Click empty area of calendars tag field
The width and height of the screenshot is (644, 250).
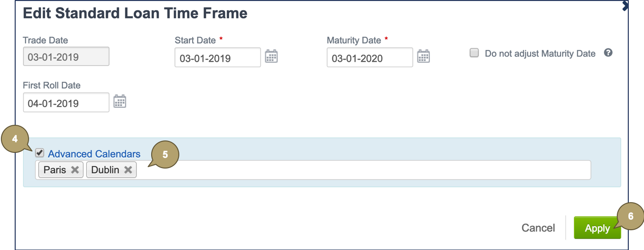pyautogui.click(x=360, y=170)
